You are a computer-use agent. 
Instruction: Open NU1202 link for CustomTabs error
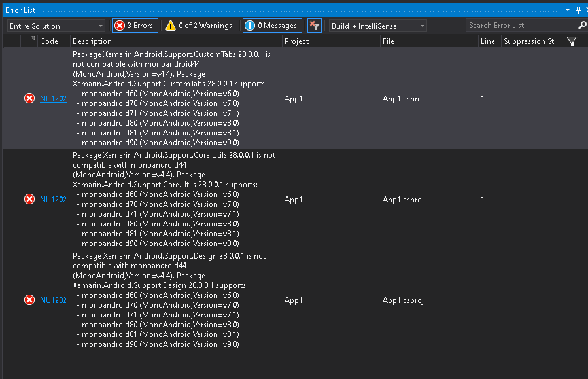click(53, 99)
